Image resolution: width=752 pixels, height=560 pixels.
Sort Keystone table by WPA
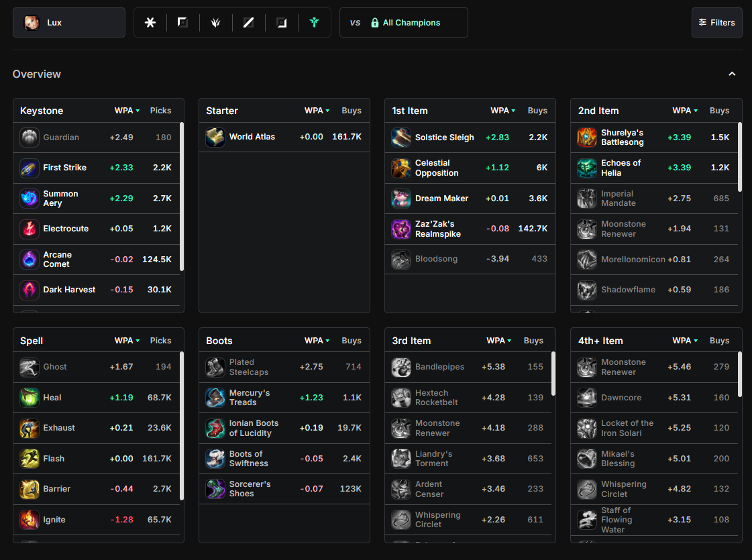(x=127, y=110)
